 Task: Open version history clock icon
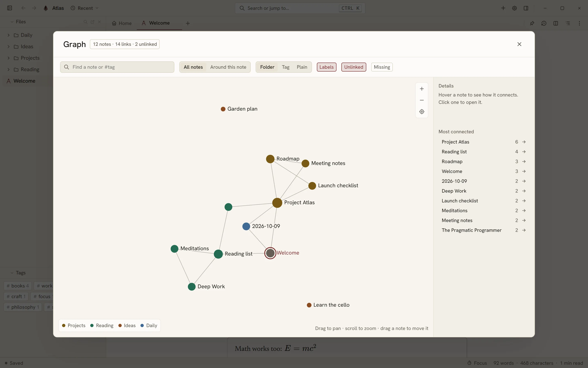click(544, 23)
